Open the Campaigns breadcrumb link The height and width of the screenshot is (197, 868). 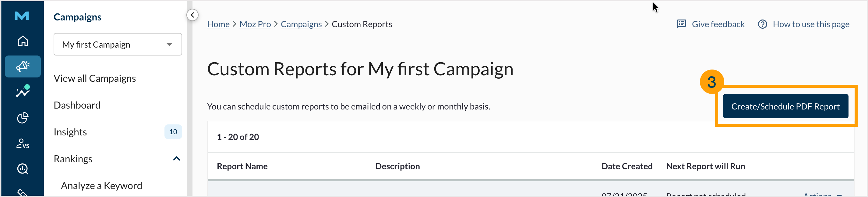(x=301, y=24)
